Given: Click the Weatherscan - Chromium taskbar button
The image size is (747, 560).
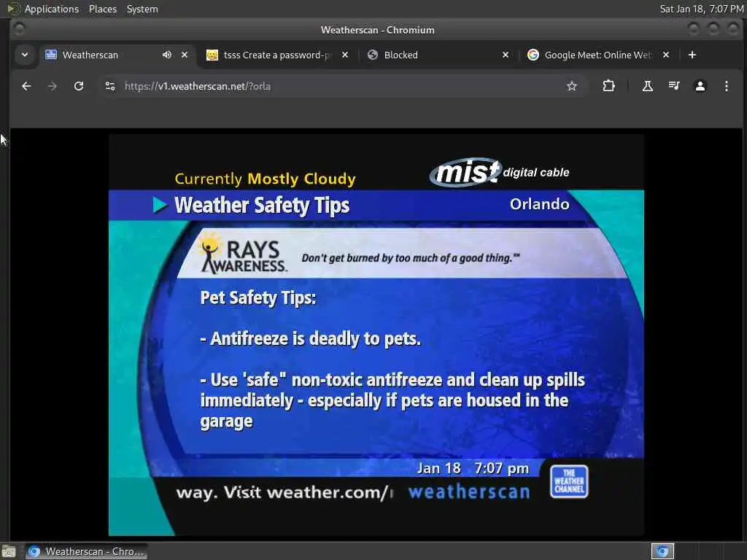Looking at the screenshot, I should pos(86,551).
